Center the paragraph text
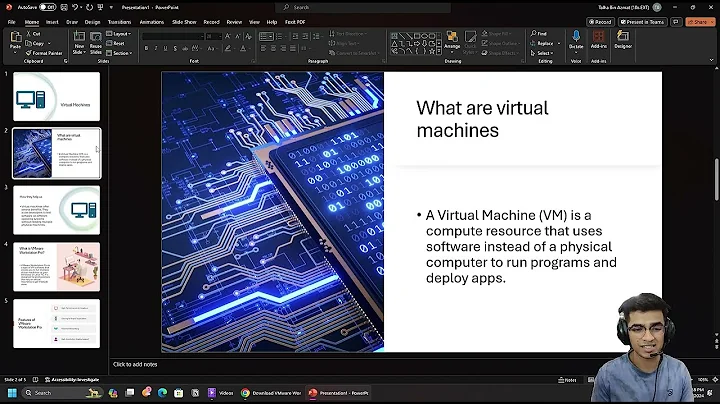 tap(273, 48)
